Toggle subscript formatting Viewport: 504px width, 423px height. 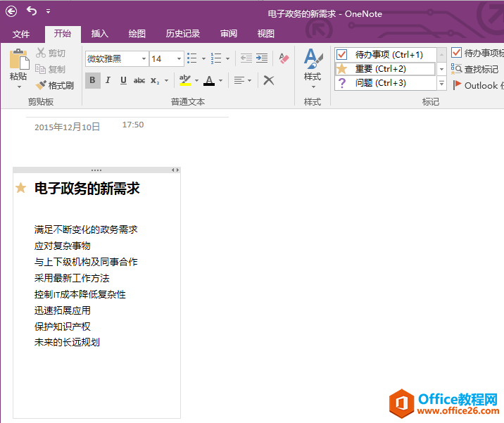[155, 80]
